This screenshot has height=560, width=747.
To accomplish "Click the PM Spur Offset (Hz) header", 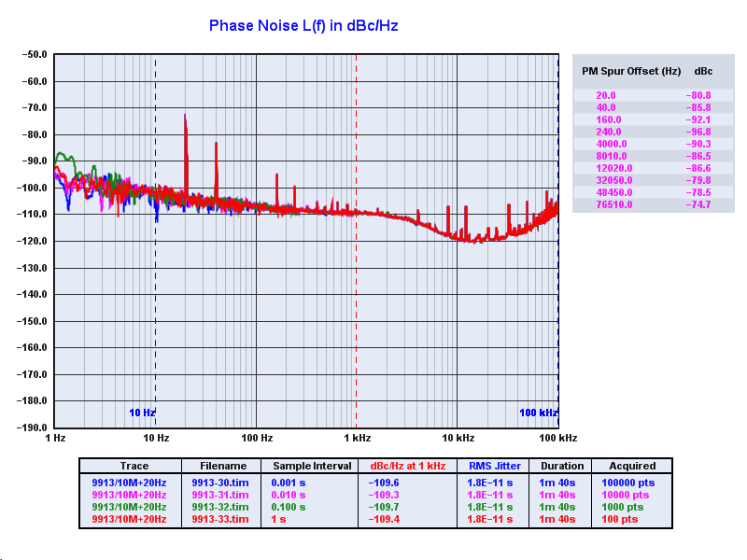I will pos(631,72).
